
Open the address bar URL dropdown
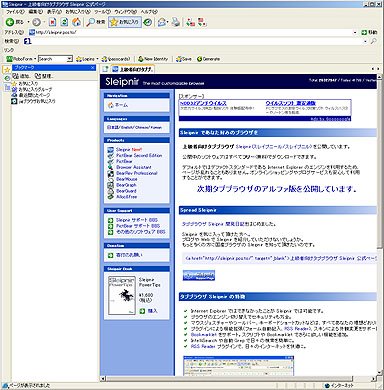click(355, 32)
